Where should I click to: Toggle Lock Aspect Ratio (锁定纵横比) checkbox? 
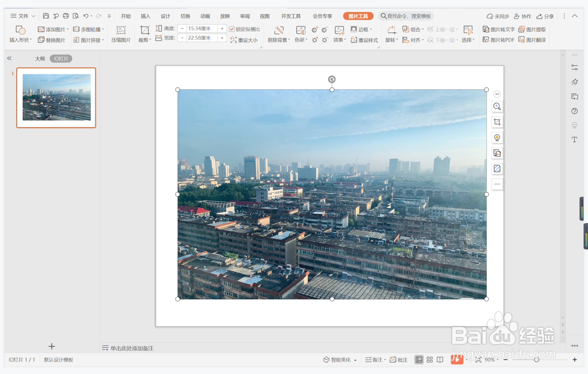point(232,29)
